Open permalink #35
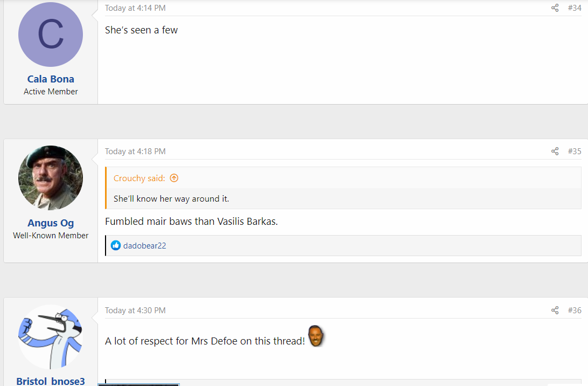The width and height of the screenshot is (588, 386). point(574,151)
